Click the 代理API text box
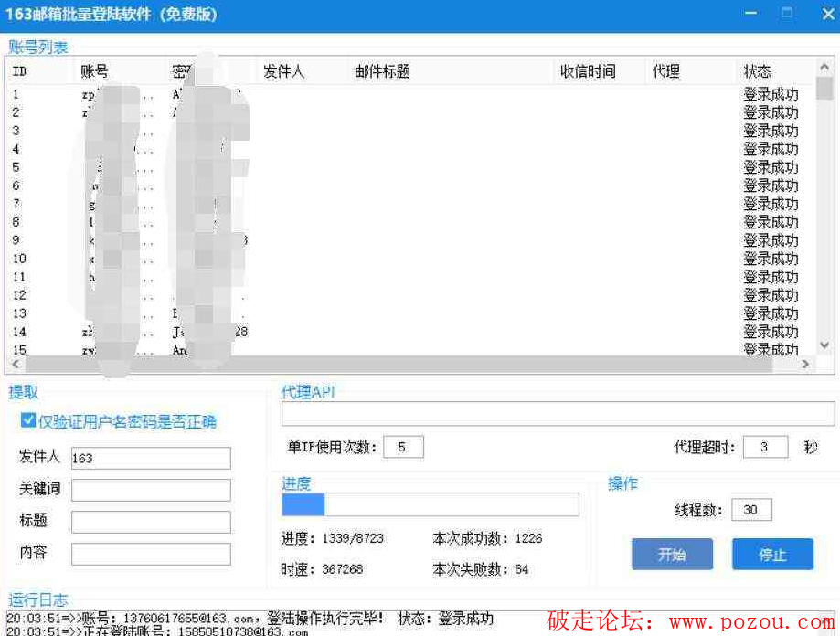The image size is (840, 636). pos(558,414)
